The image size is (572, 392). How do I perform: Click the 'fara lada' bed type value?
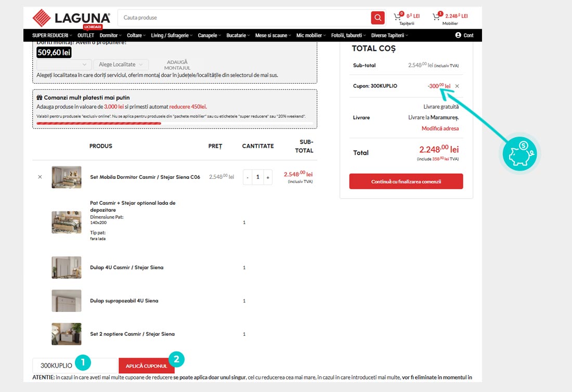[x=98, y=239]
